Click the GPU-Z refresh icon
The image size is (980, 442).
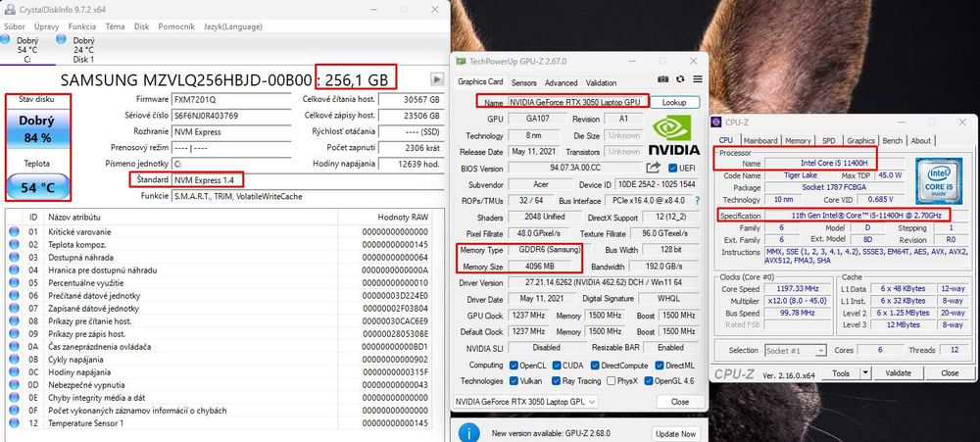(681, 79)
